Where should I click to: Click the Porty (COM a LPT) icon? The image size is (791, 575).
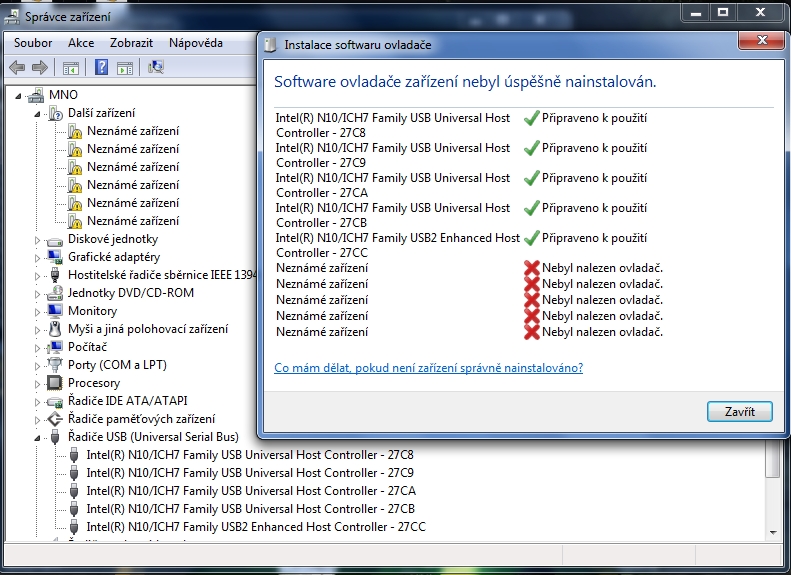pos(54,365)
